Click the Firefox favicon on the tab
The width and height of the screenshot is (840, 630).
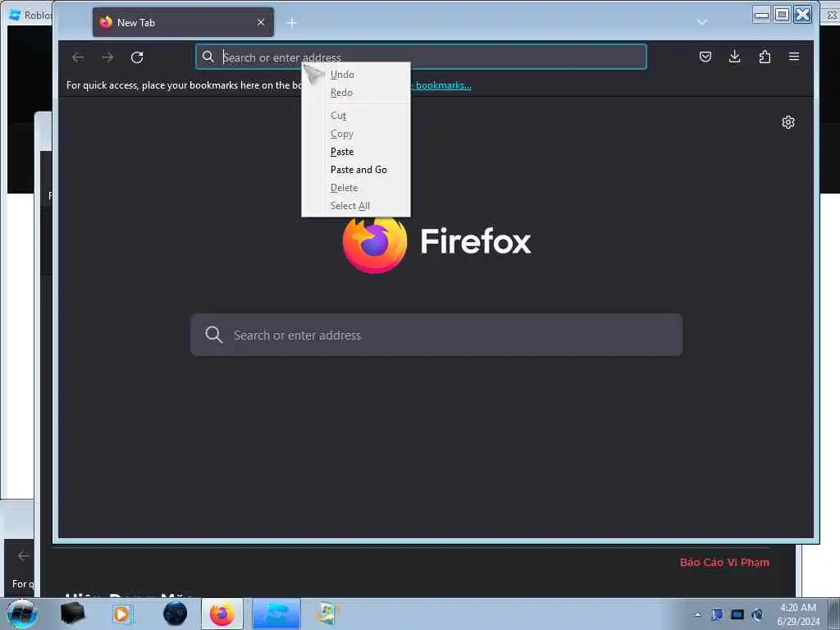pyautogui.click(x=106, y=22)
